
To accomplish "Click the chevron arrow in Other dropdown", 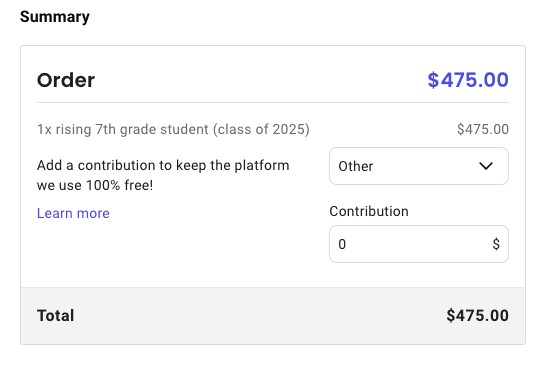I will pyautogui.click(x=486, y=166).
